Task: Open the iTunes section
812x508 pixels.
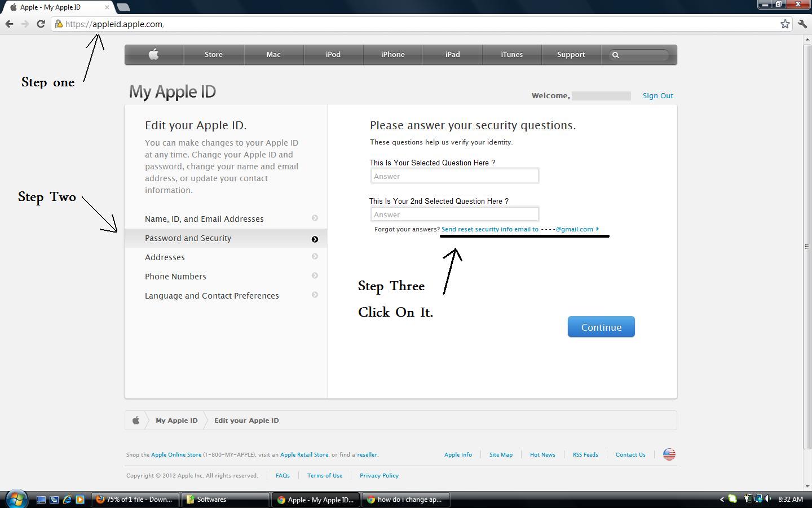Action: (x=512, y=55)
